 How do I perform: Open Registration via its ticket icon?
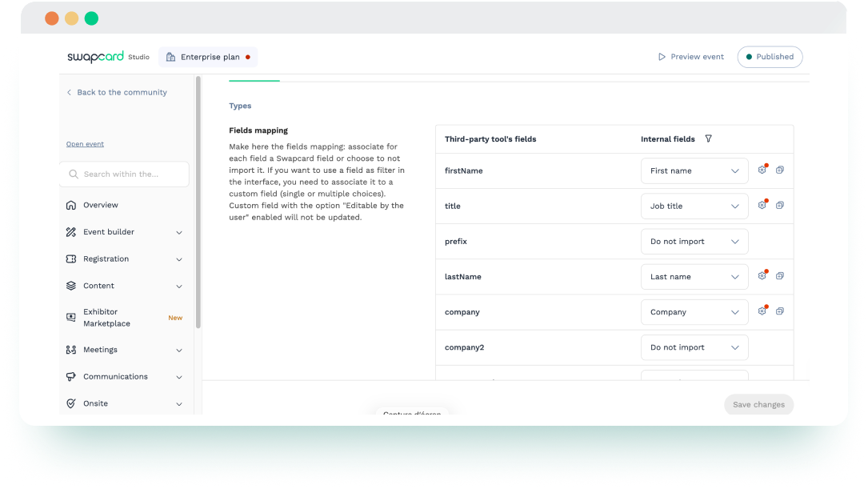click(72, 259)
